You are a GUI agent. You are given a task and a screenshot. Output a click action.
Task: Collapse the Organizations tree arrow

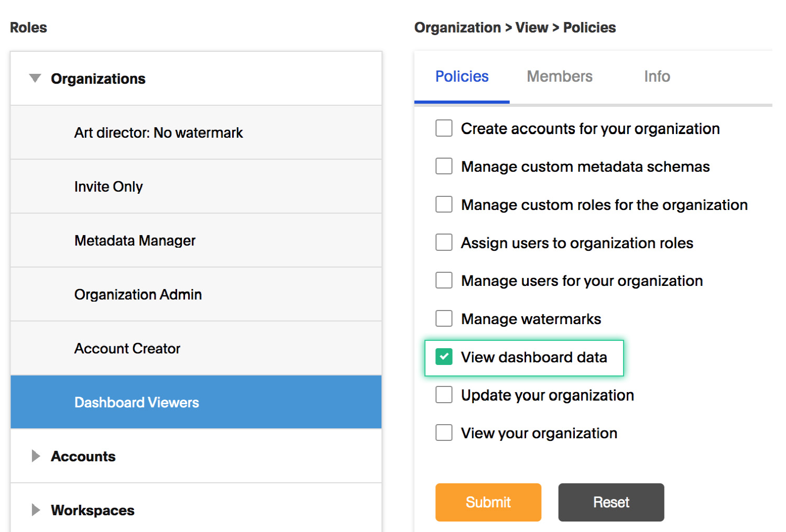(35, 79)
